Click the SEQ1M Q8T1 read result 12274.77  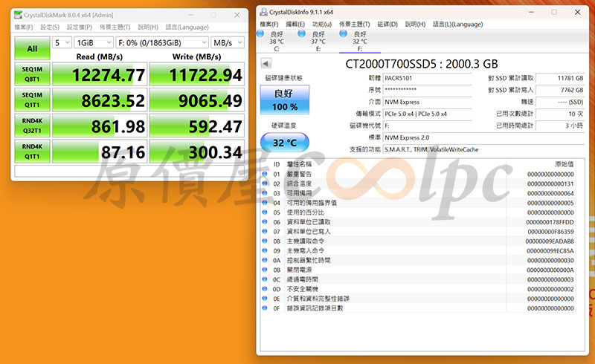100,74
